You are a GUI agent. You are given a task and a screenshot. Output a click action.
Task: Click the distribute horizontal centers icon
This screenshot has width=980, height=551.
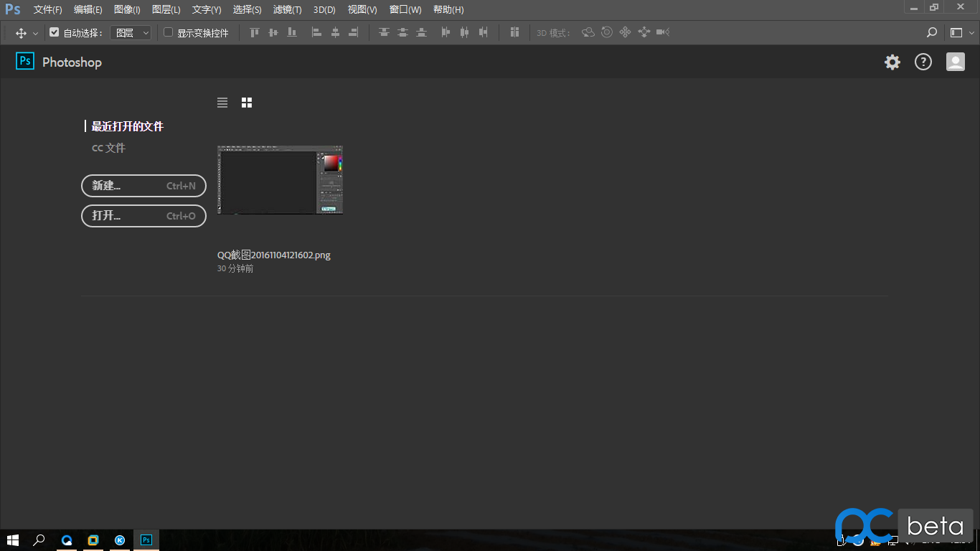coord(464,32)
